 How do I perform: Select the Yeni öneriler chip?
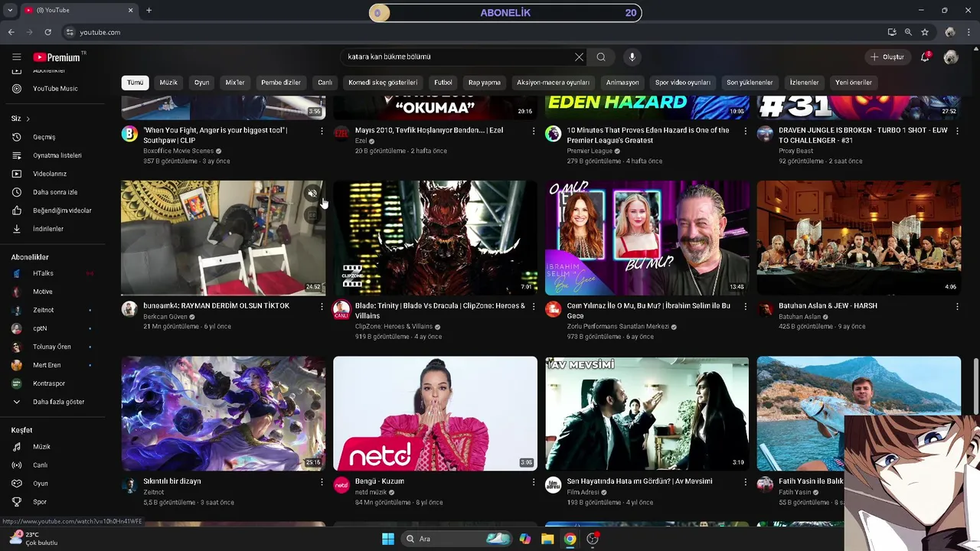click(854, 83)
